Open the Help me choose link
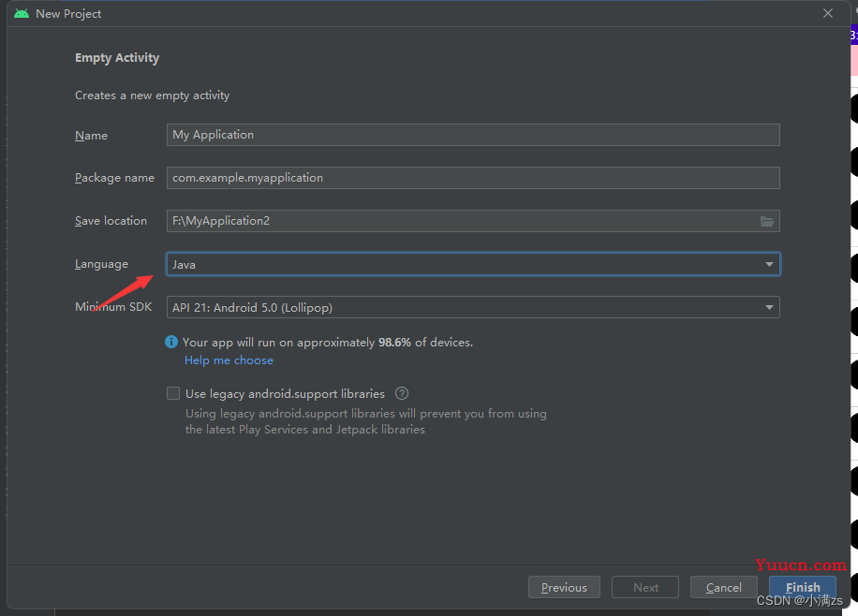The width and height of the screenshot is (858, 616). 229,360
